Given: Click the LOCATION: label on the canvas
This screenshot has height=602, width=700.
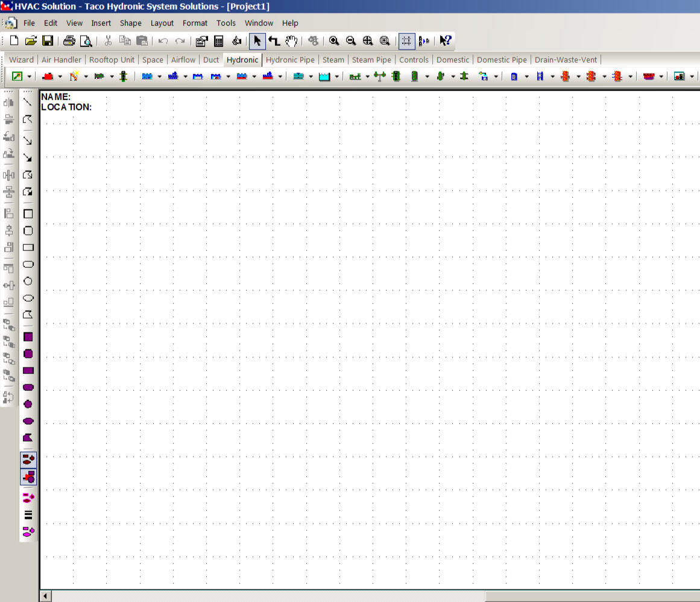Looking at the screenshot, I should point(66,107).
